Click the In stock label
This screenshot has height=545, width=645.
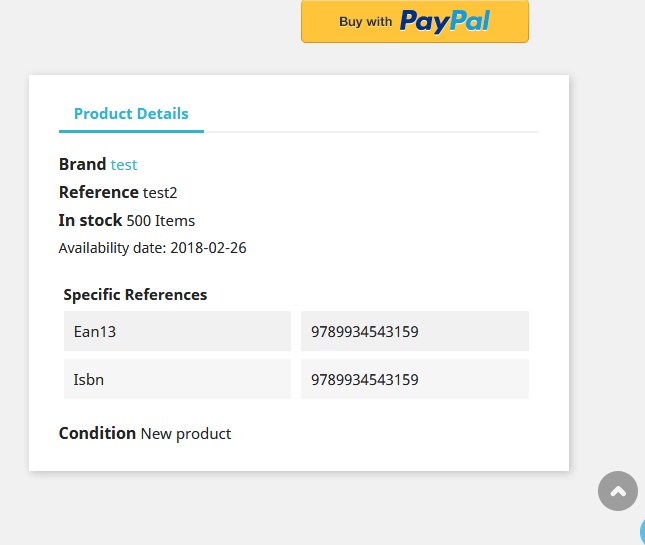tap(90, 221)
